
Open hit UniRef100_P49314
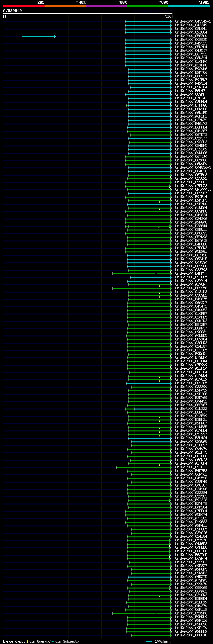[191, 84]
